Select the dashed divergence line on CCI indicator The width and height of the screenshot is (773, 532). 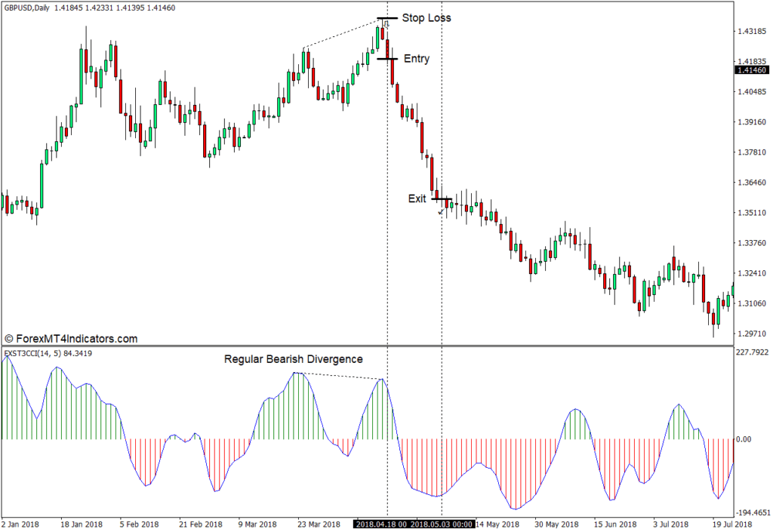[x=340, y=376]
